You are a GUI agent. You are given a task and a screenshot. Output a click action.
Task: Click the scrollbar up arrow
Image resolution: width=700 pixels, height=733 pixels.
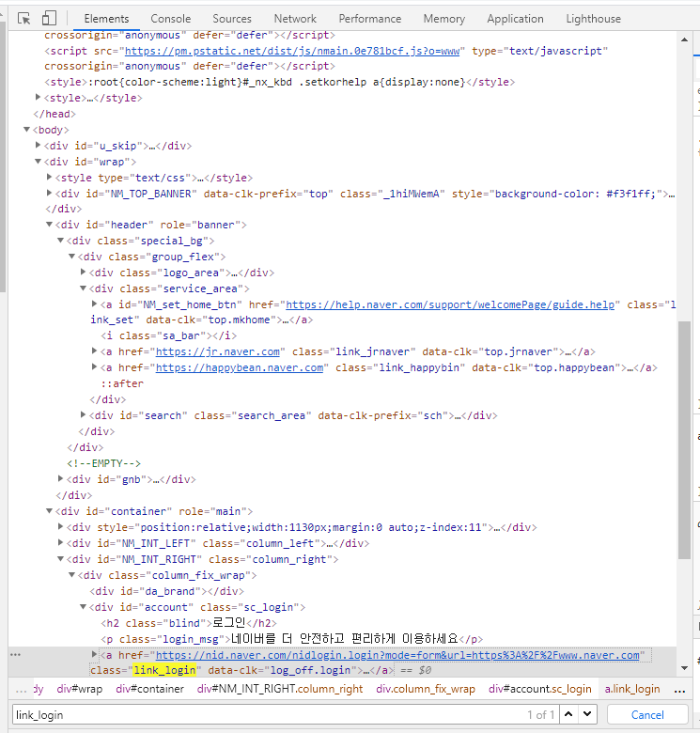coord(685,39)
